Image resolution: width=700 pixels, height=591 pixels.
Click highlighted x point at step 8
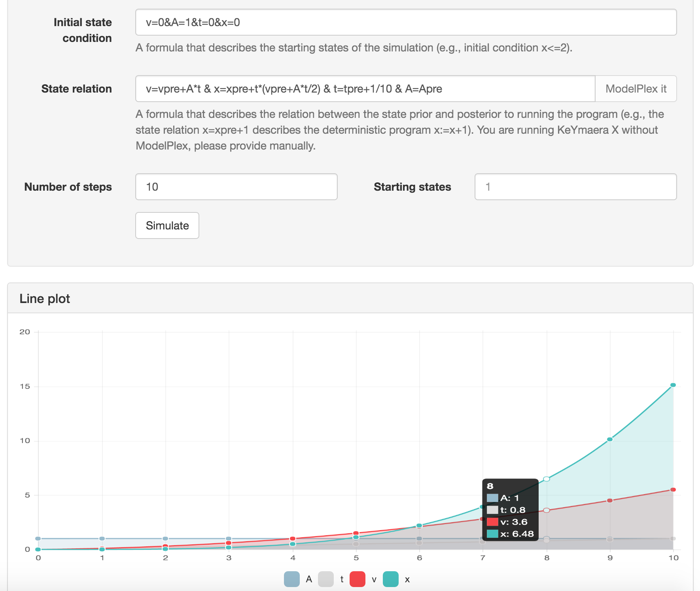coord(547,479)
